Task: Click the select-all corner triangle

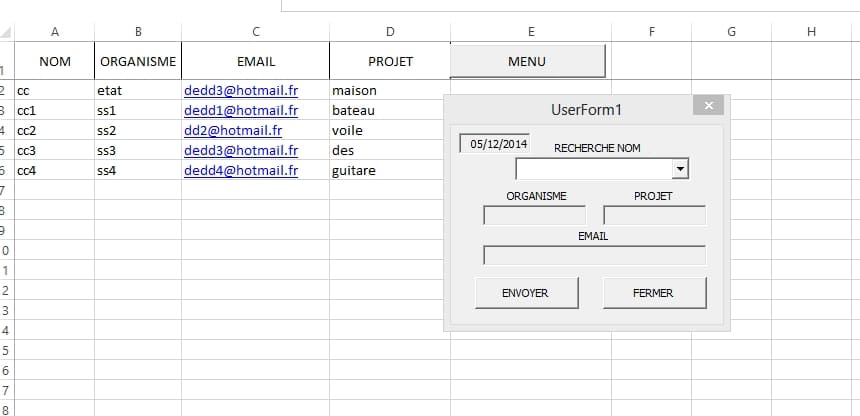Action: 7,33
